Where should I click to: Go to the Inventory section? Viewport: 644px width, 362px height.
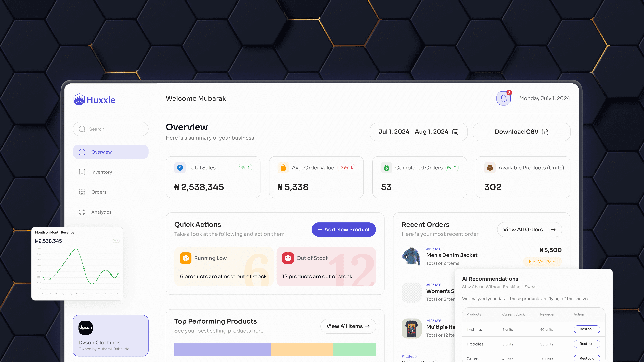tap(111, 172)
